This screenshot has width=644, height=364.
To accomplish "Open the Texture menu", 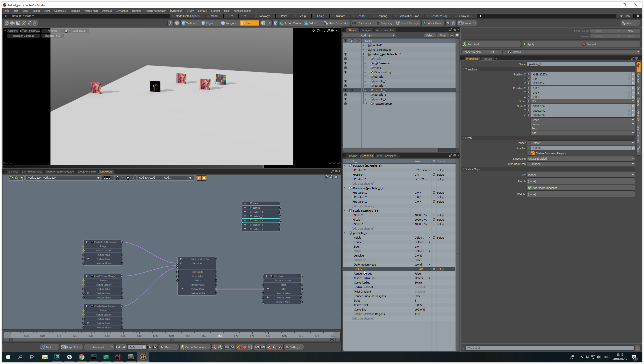I will 75,11.
